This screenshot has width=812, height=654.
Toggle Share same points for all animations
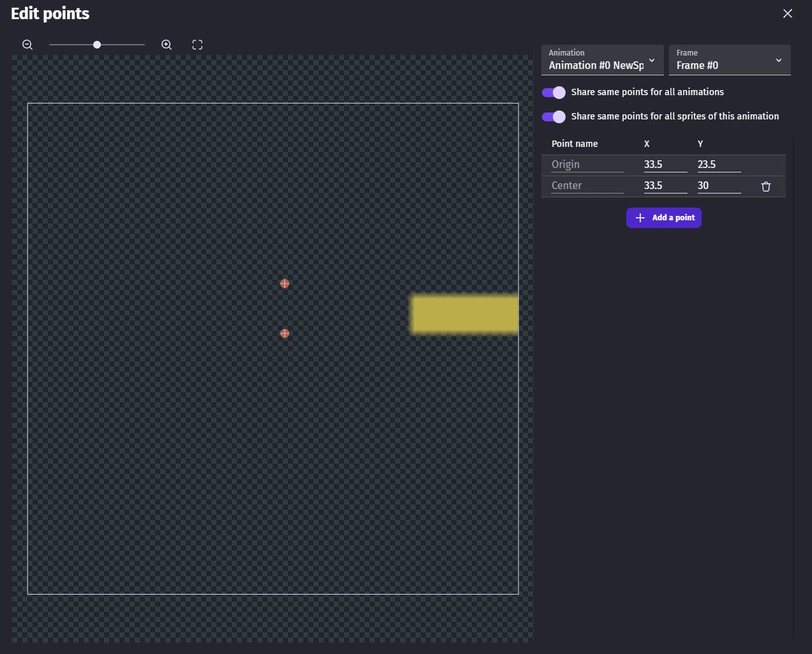coord(553,93)
